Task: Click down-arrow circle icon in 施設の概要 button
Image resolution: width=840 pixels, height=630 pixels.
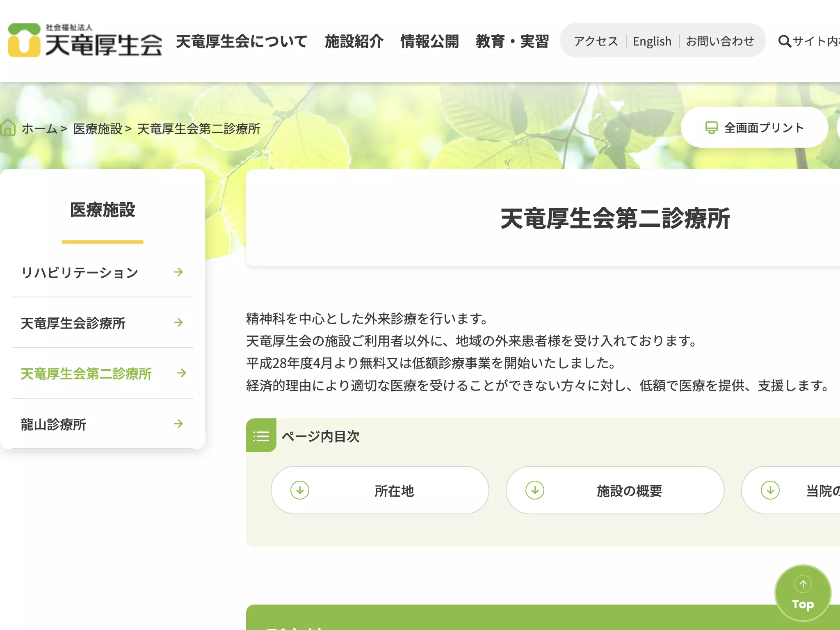Action: click(x=535, y=490)
